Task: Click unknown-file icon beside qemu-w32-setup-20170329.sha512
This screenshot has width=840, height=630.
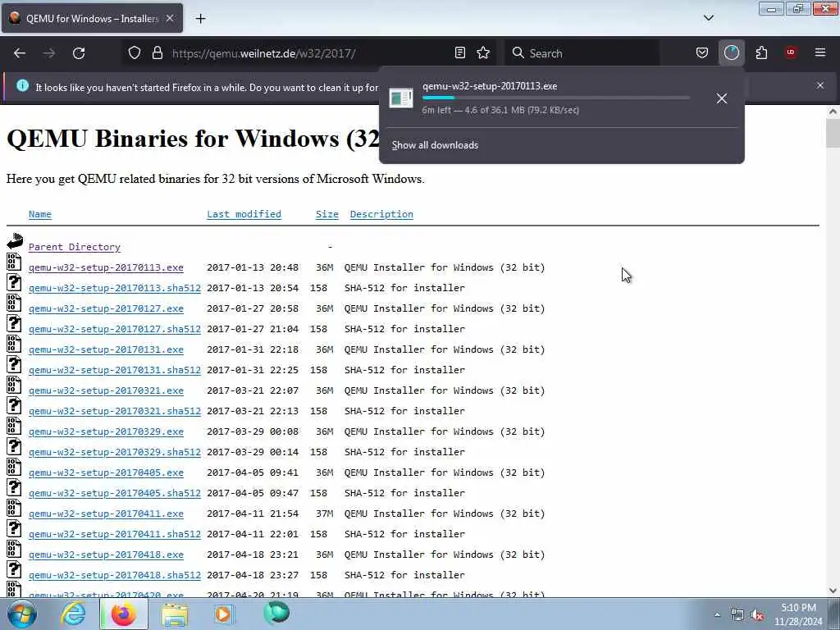Action: click(x=15, y=446)
